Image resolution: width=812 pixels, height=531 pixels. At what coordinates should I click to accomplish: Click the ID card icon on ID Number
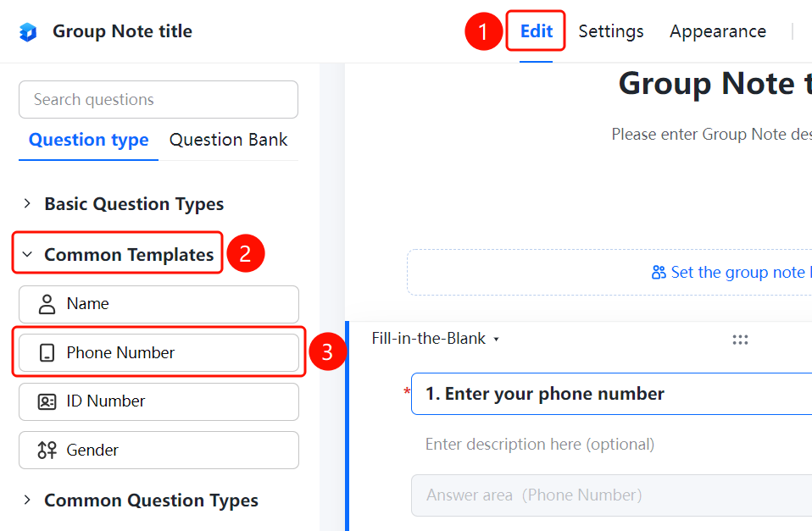(47, 401)
